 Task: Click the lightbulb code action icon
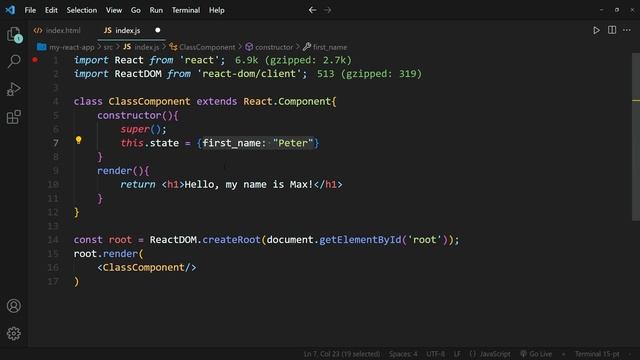coord(78,141)
